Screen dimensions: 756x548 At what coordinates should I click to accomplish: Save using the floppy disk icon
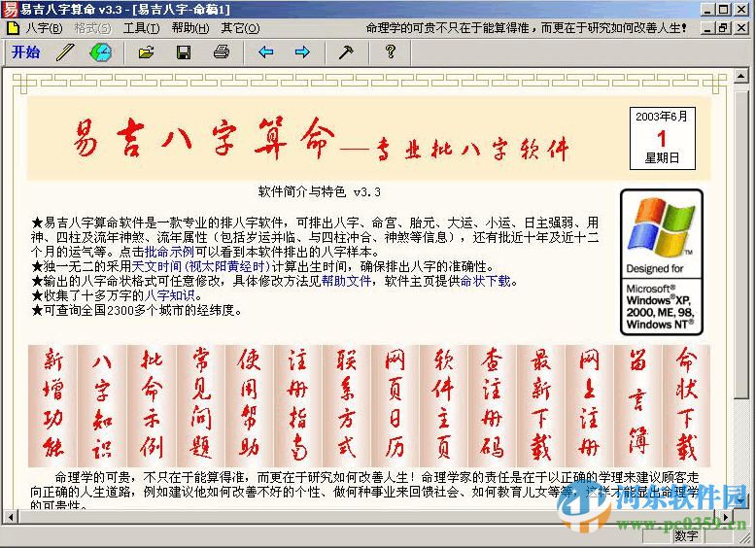pos(184,52)
